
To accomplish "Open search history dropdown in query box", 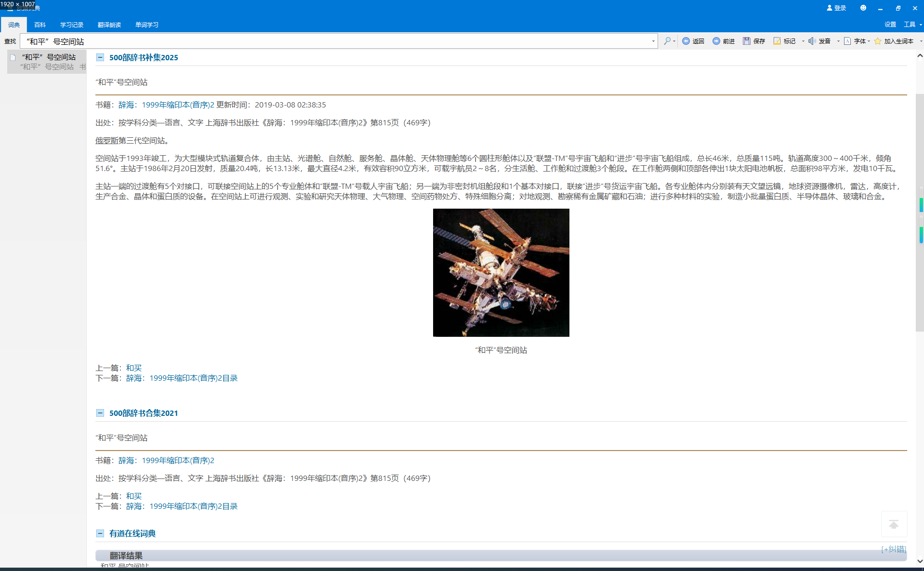I will click(653, 41).
